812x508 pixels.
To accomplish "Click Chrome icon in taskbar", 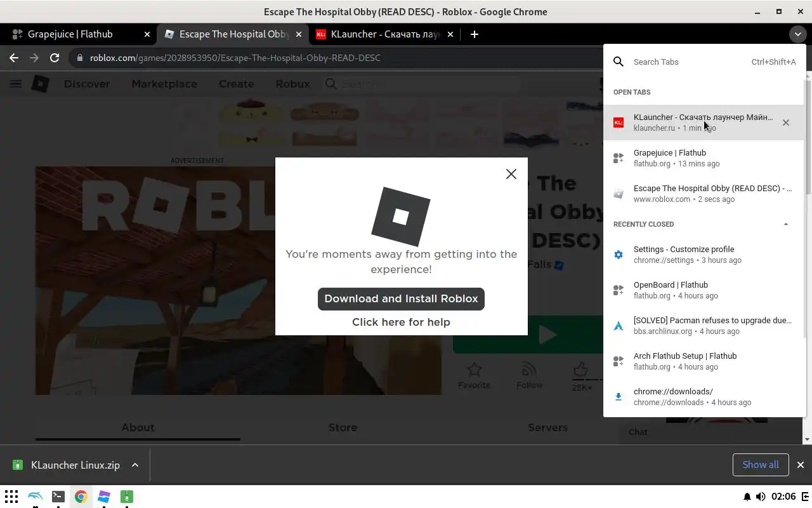I will [x=81, y=497].
